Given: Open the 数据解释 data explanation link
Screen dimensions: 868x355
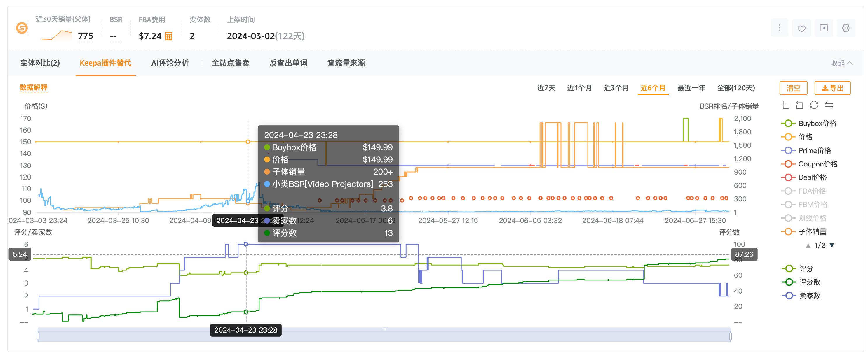Looking at the screenshot, I should click(x=33, y=87).
